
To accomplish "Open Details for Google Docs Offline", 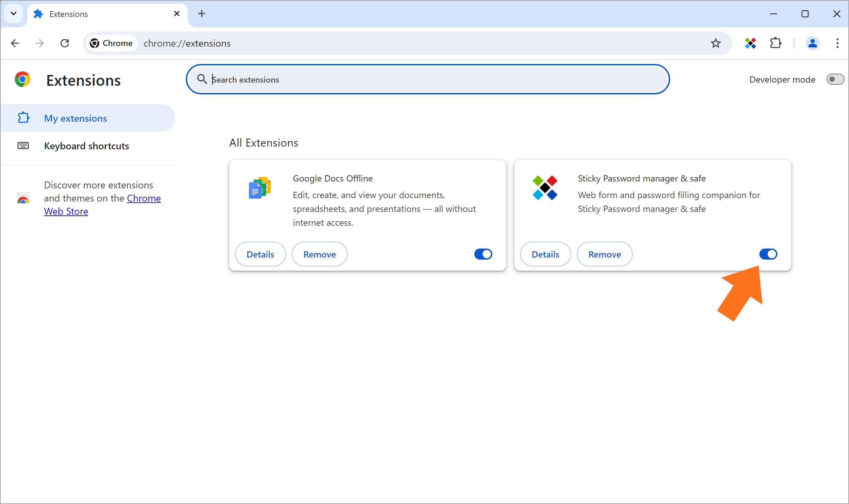I will pos(260,254).
